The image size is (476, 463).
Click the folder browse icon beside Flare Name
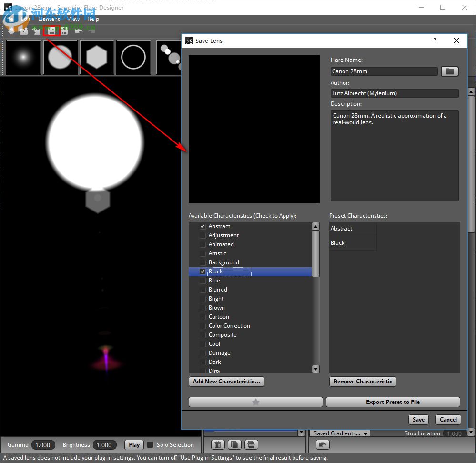click(450, 71)
